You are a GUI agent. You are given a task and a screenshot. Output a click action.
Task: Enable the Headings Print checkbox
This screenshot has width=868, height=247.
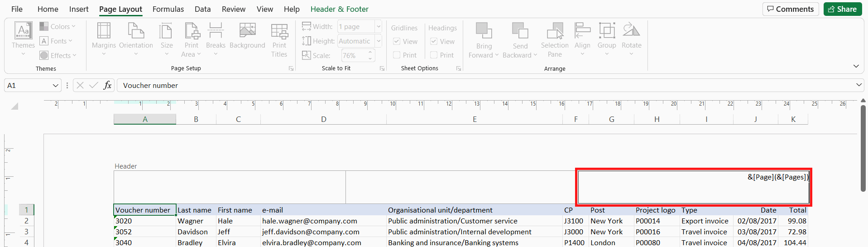[434, 55]
